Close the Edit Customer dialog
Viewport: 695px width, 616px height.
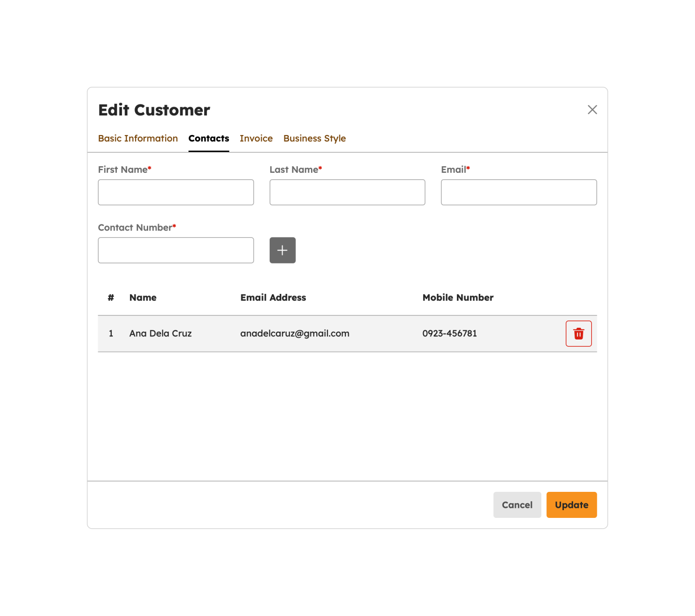(x=592, y=109)
